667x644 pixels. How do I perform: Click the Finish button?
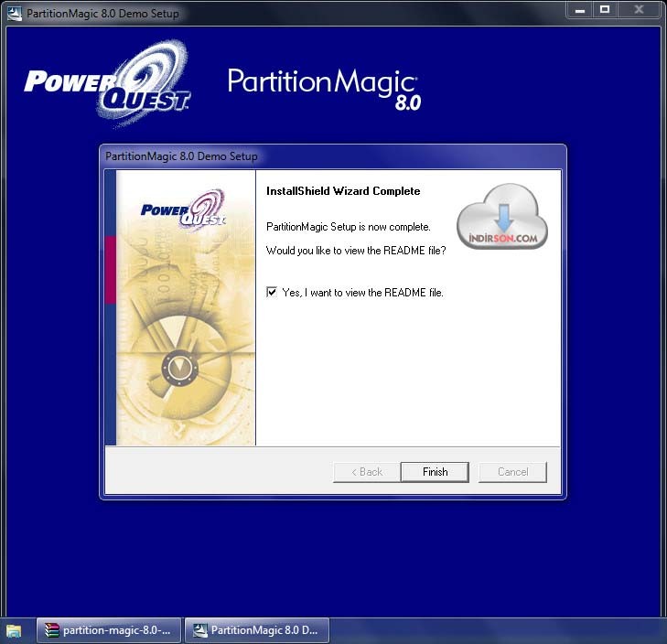click(x=435, y=472)
